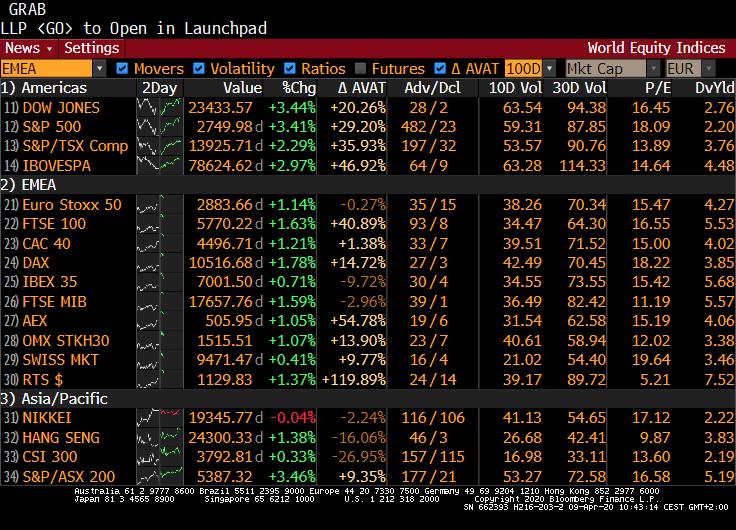
Task: Select the 2) EMEA section header
Action: tap(28, 185)
